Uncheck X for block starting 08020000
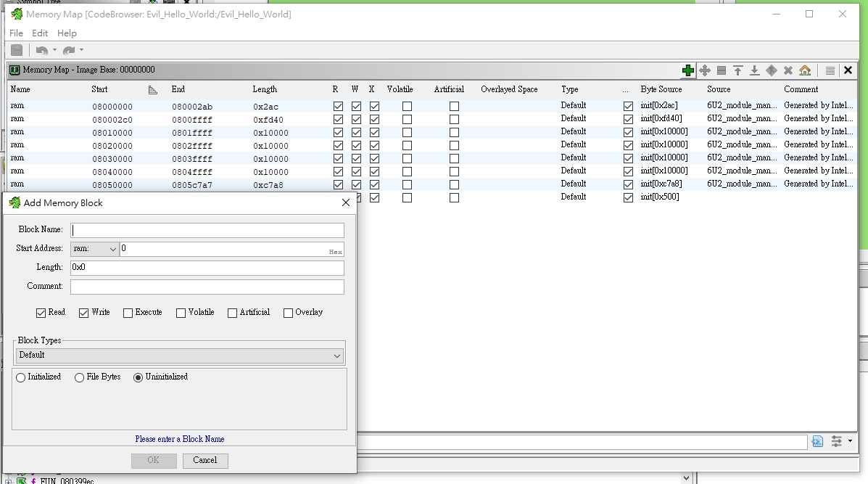868x484 pixels. pos(375,146)
